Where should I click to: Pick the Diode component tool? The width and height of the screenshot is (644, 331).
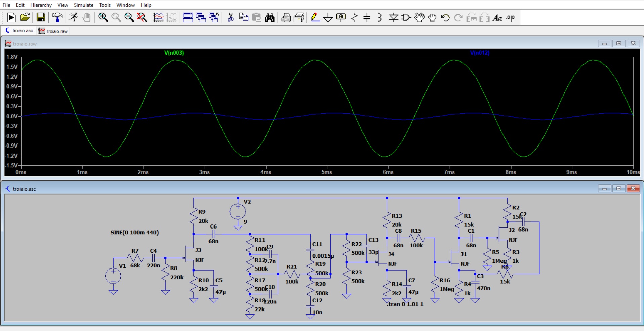tap(393, 17)
